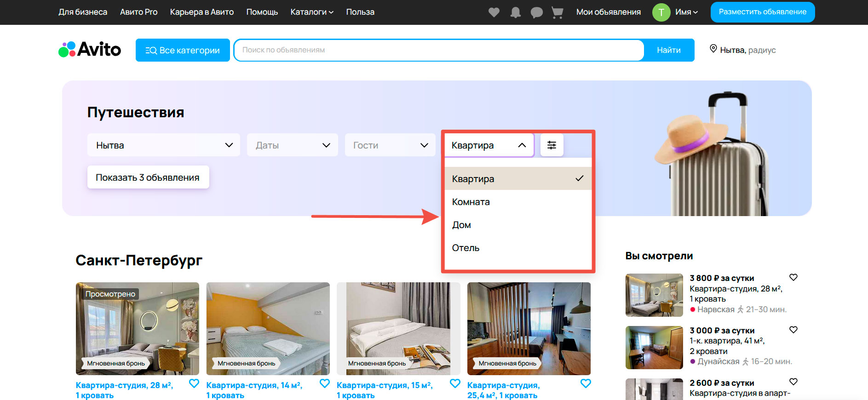The height and width of the screenshot is (400, 868).
Task: Open photo of Квартира-студия, 15 м² listing
Action: pos(398,329)
